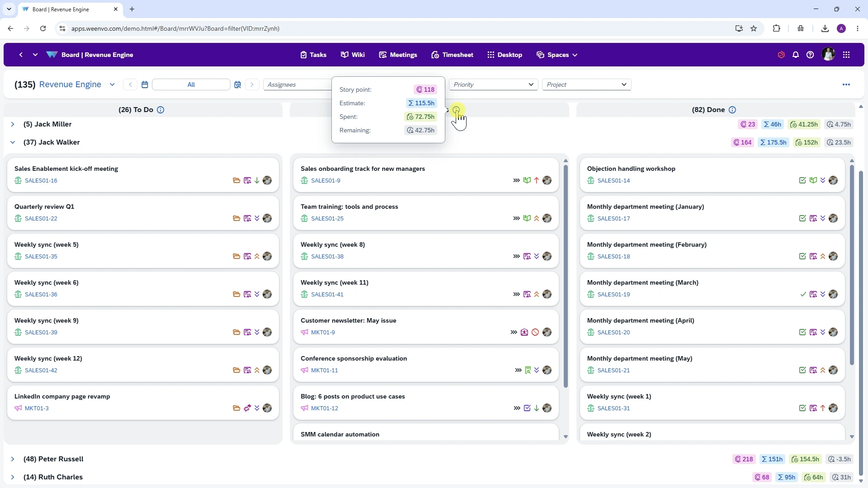Open the Priority filter dropdown
The width and height of the screenshot is (868, 488).
coord(493,84)
